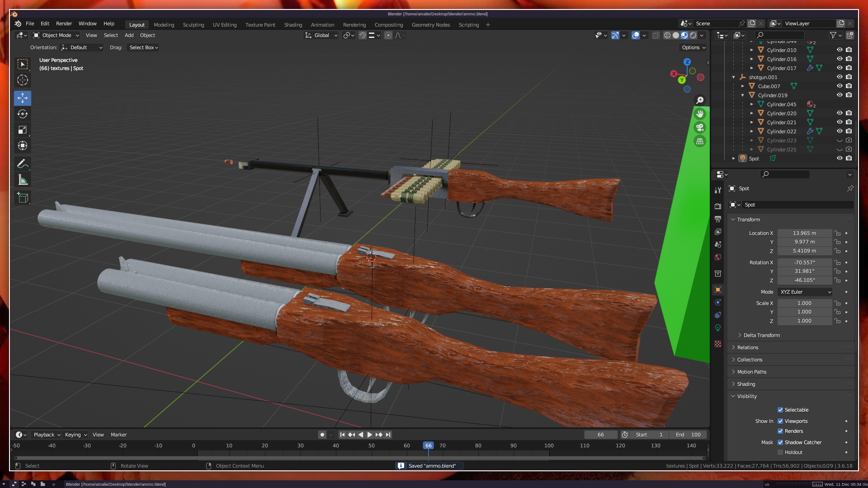Open the XYZ Euler rotation mode dropdown
Screen dimensions: 868x488
pos(805,292)
